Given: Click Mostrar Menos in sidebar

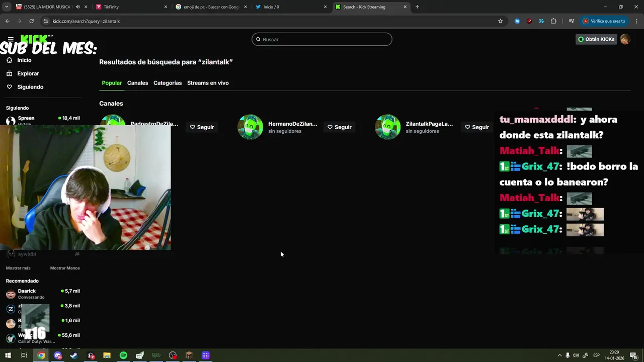Looking at the screenshot, I should point(65,268).
